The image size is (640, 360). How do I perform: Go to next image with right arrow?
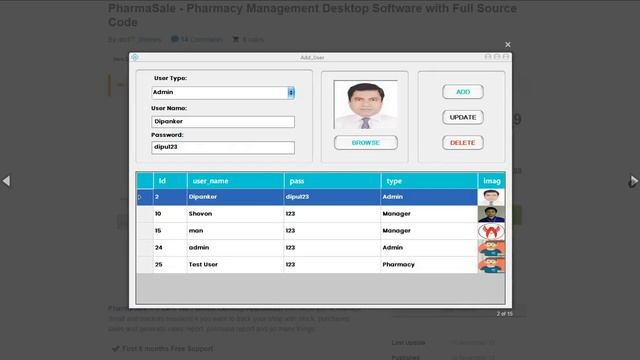click(633, 181)
